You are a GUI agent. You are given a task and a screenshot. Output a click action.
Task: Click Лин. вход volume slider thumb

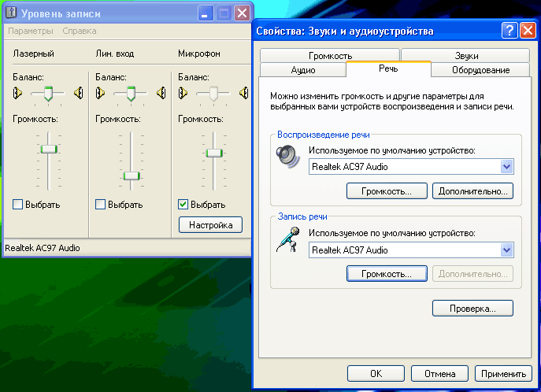[x=132, y=176]
